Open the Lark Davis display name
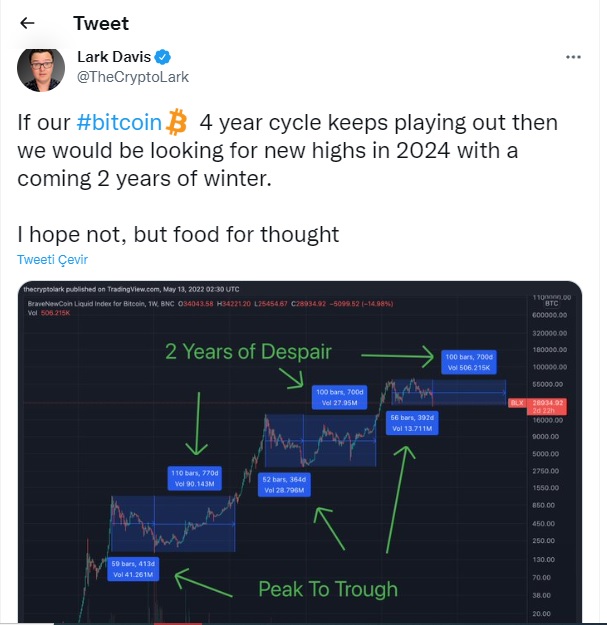The height and width of the screenshot is (625, 607). [x=119, y=57]
